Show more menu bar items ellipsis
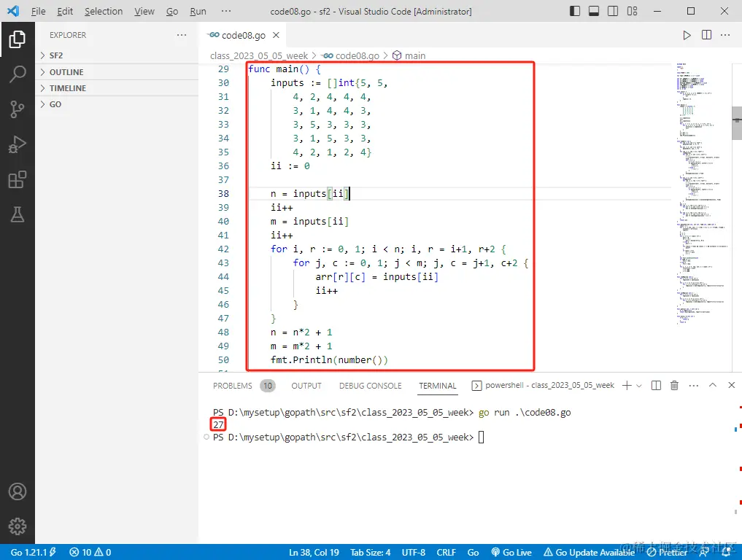742x560 pixels. click(x=226, y=11)
